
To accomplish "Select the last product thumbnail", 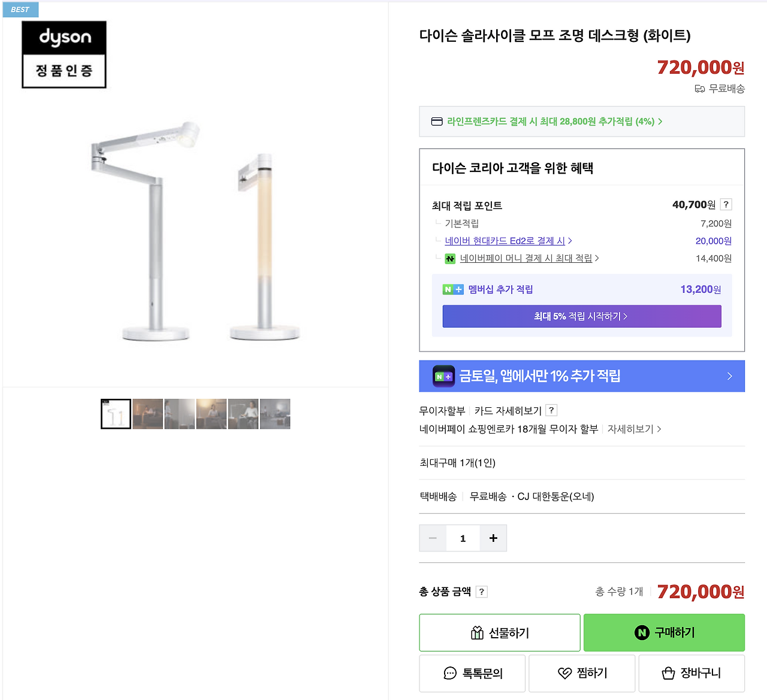I will point(275,414).
